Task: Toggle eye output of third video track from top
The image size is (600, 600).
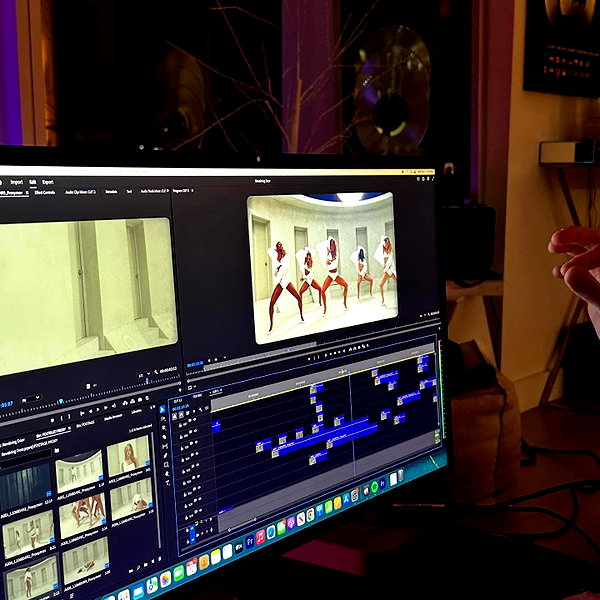Action: coord(196,442)
